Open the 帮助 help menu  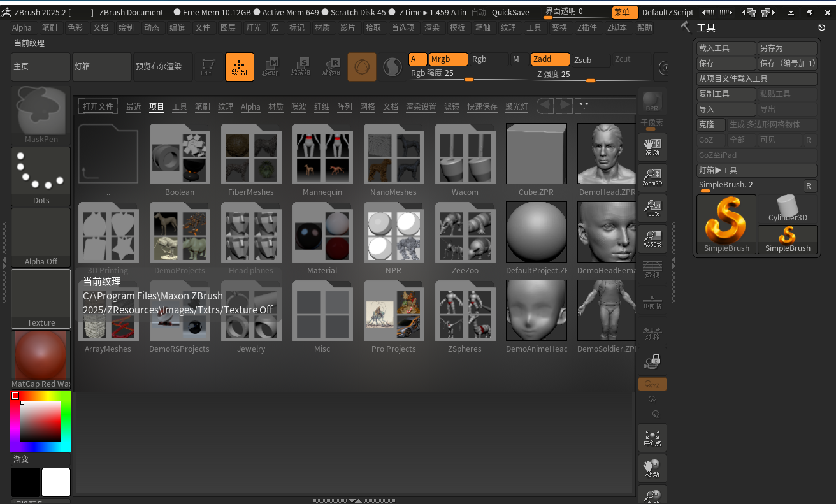point(645,27)
